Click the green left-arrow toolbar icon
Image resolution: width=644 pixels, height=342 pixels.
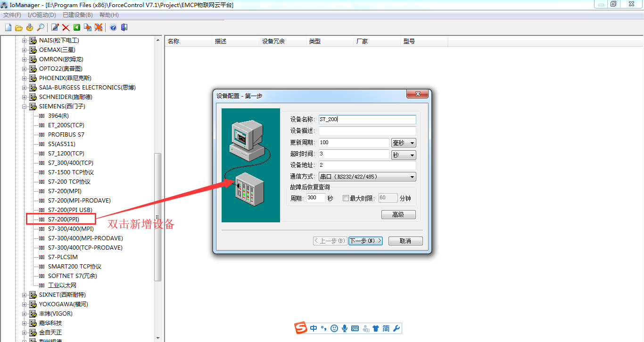click(77, 27)
